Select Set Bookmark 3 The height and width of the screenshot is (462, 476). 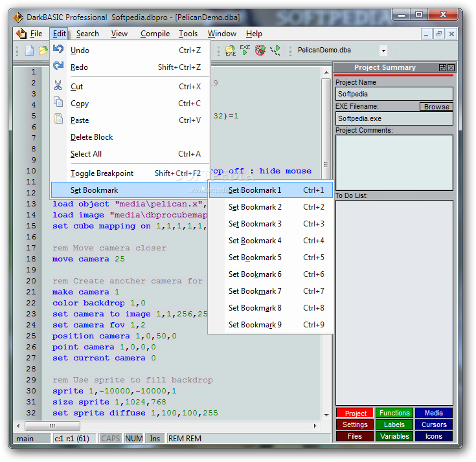(x=271, y=224)
